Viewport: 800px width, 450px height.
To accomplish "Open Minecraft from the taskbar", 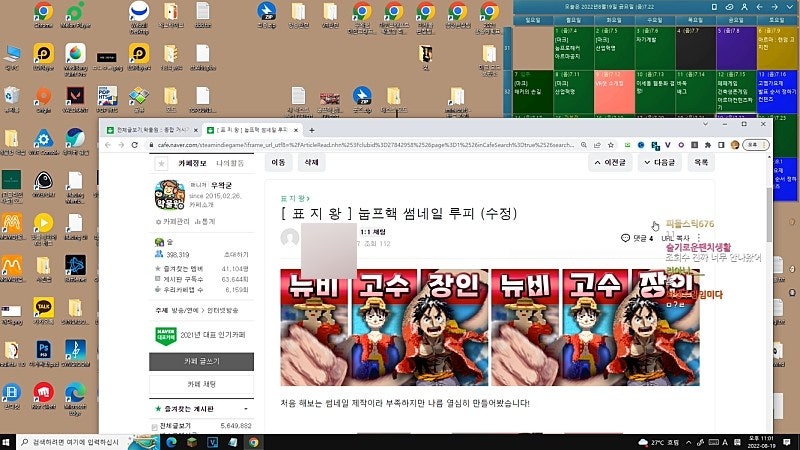I will pyautogui.click(x=192, y=442).
